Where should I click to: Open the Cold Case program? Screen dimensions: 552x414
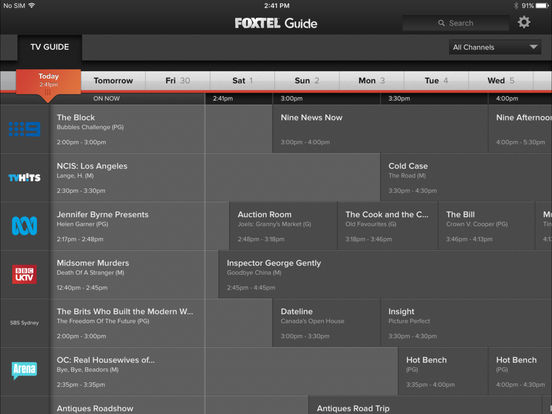click(x=466, y=177)
